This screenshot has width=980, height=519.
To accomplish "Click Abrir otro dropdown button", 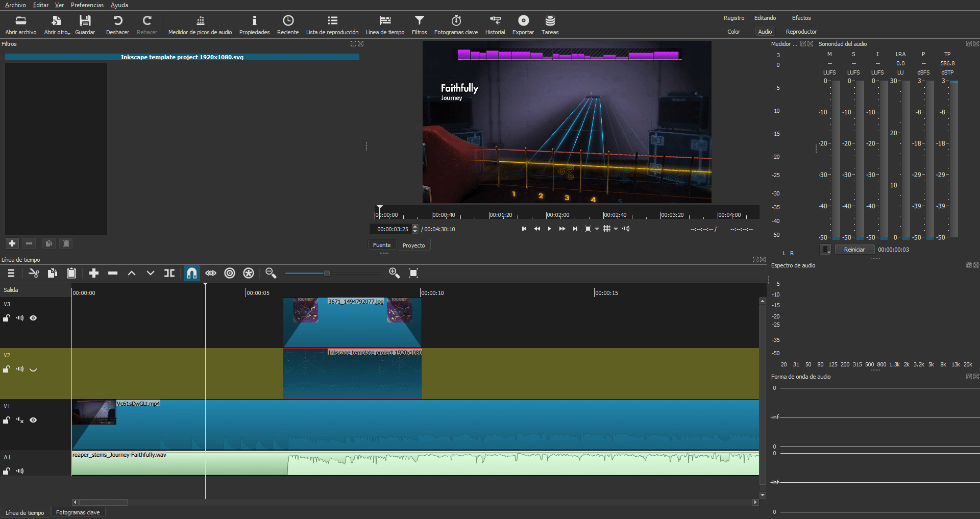I will 57,24.
